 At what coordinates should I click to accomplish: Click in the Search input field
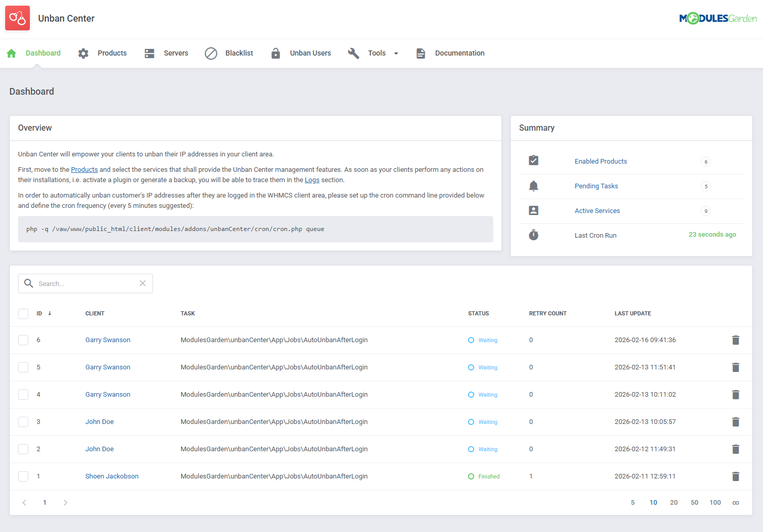coord(85,283)
